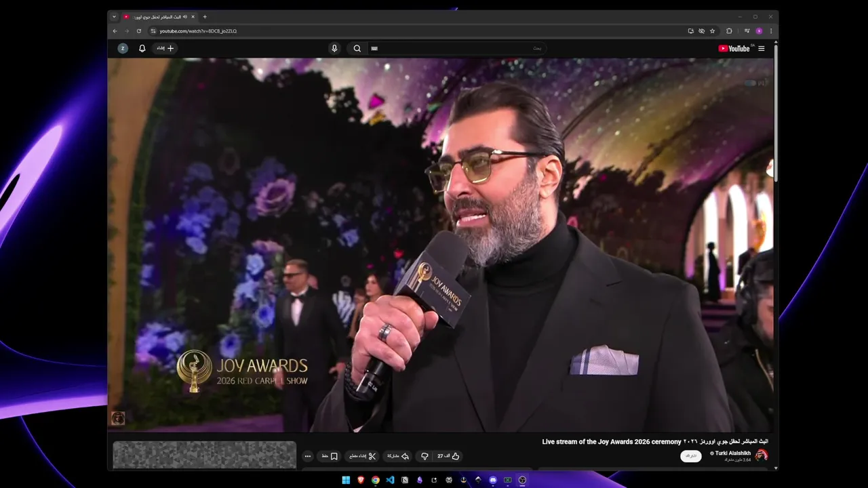Image resolution: width=868 pixels, height=488 pixels.
Task: Click the install/cast icon in address bar
Action: pyautogui.click(x=691, y=30)
